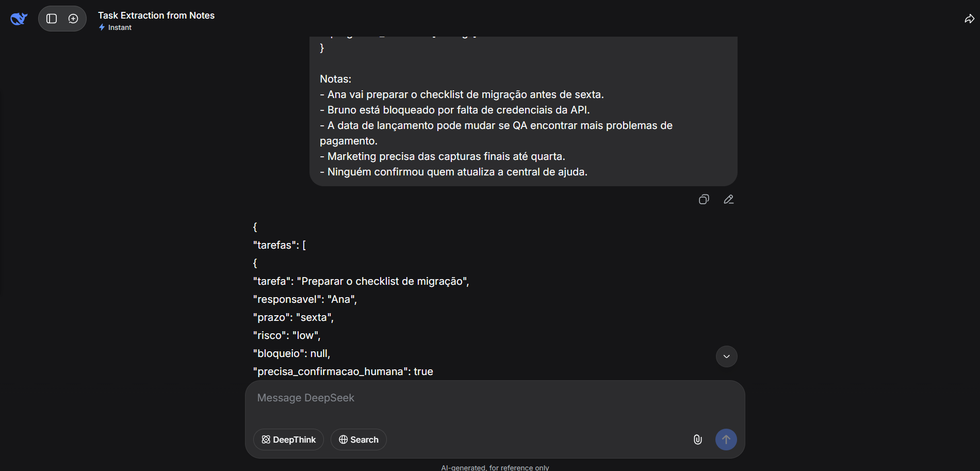Click the AI-generated, for reference only notice
Screen dimensions: 980x471
pyautogui.click(x=495, y=467)
